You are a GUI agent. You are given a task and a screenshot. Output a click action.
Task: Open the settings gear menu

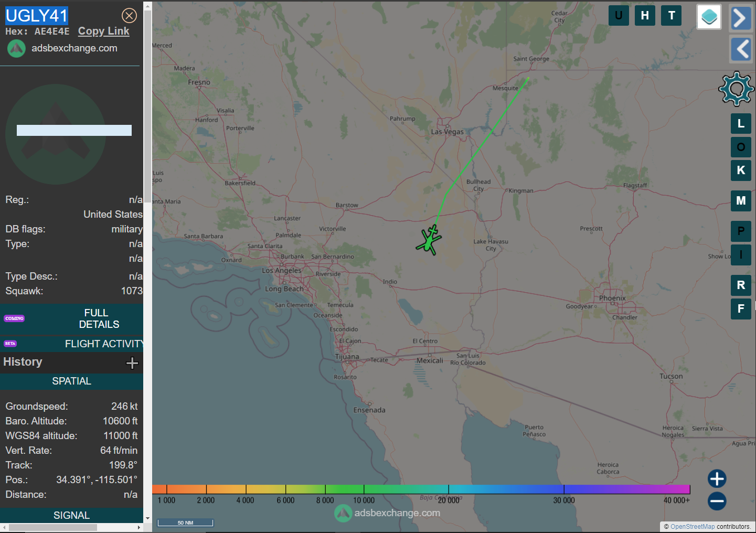(737, 89)
